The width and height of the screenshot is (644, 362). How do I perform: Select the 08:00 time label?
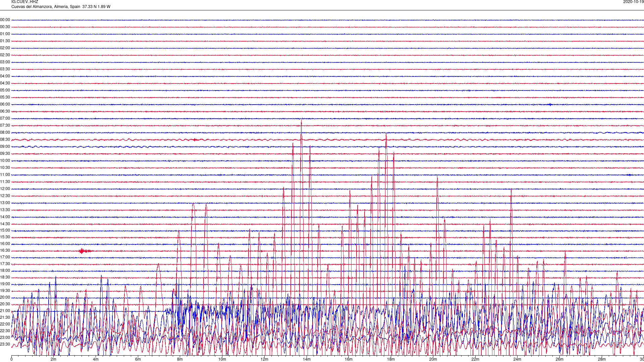click(x=5, y=132)
